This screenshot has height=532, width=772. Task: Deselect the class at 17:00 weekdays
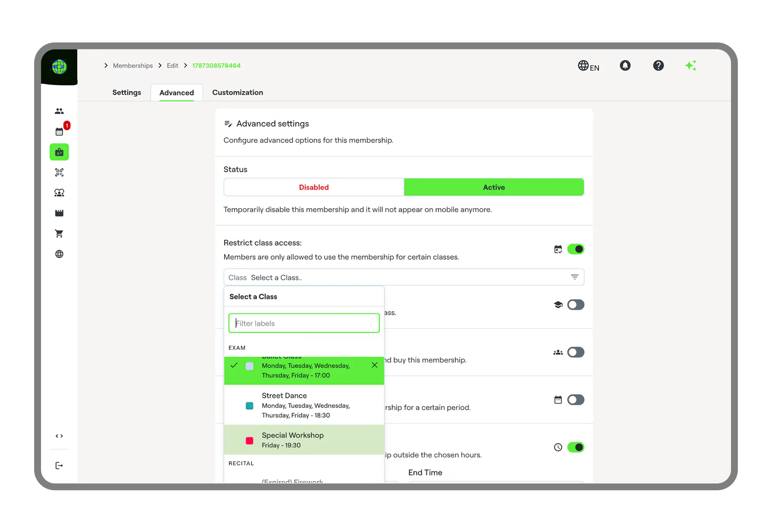(304, 370)
